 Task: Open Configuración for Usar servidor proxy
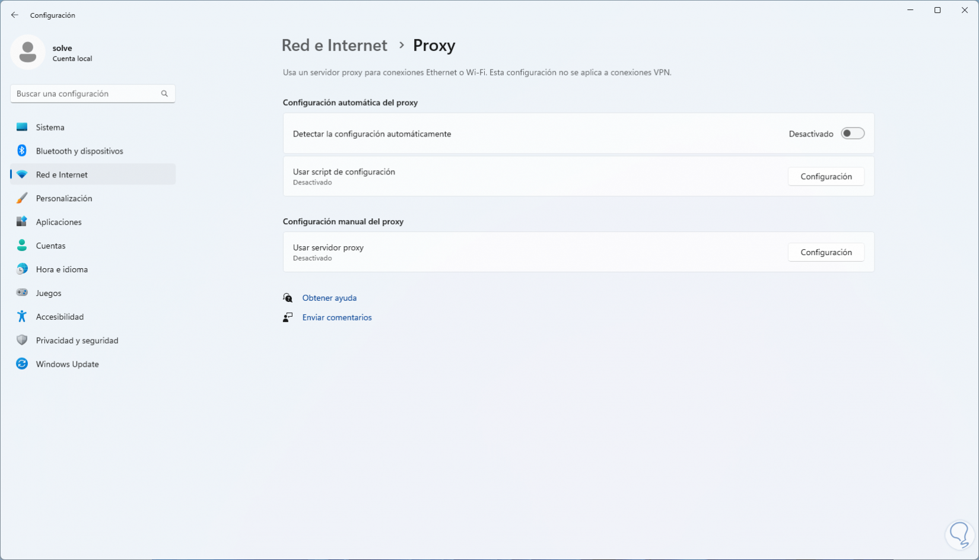coord(825,253)
